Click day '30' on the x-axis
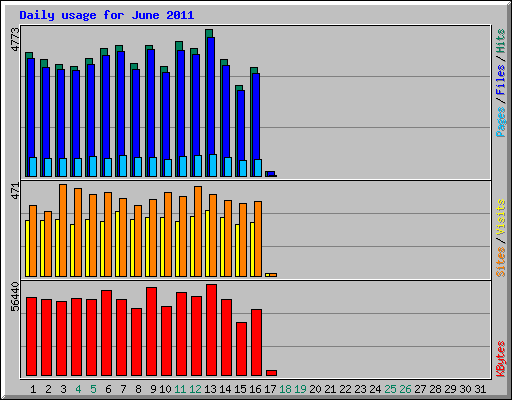The image size is (512, 400). click(x=465, y=389)
